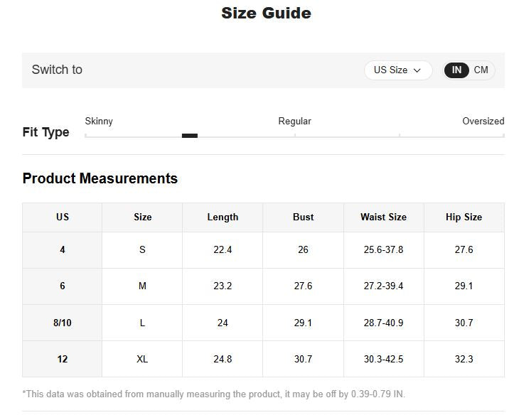Screen dimensions: 514x420
Task: Click size L cell
Action: click(x=142, y=323)
